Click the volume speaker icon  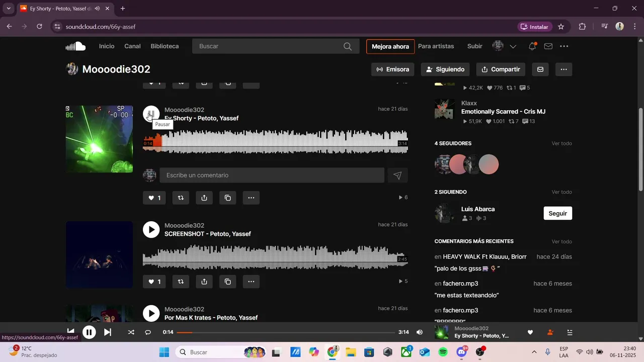(420, 332)
